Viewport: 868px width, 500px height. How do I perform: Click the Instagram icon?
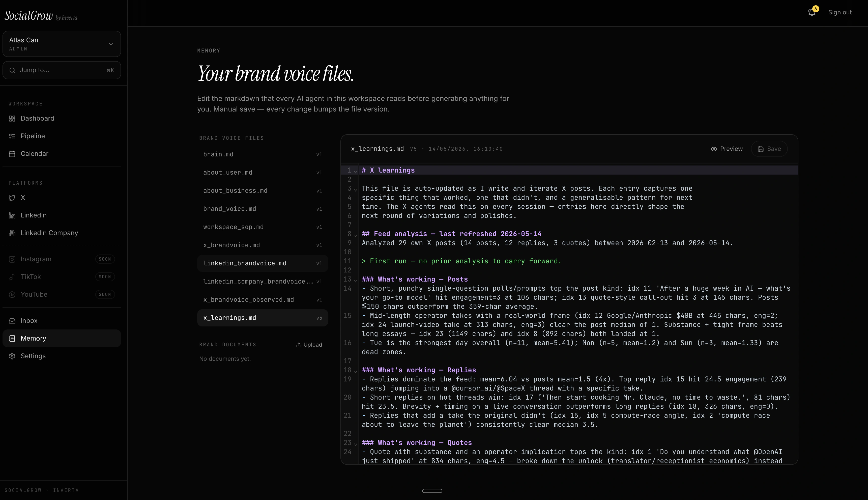click(x=12, y=259)
